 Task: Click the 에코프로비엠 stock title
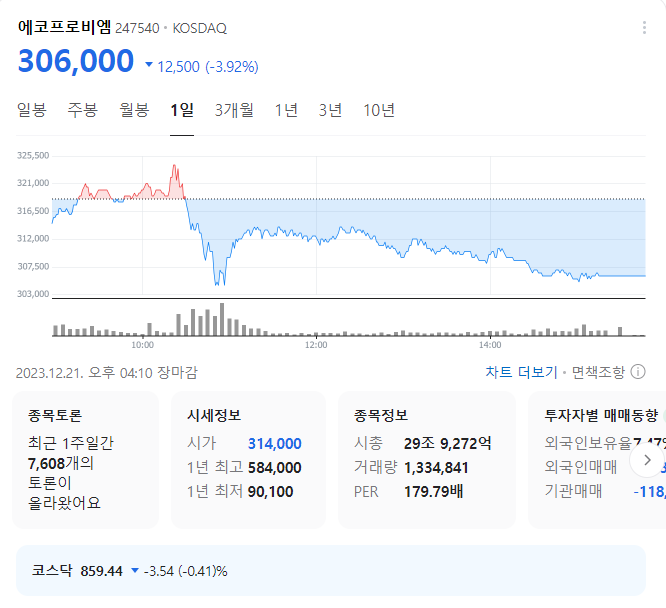(x=64, y=27)
